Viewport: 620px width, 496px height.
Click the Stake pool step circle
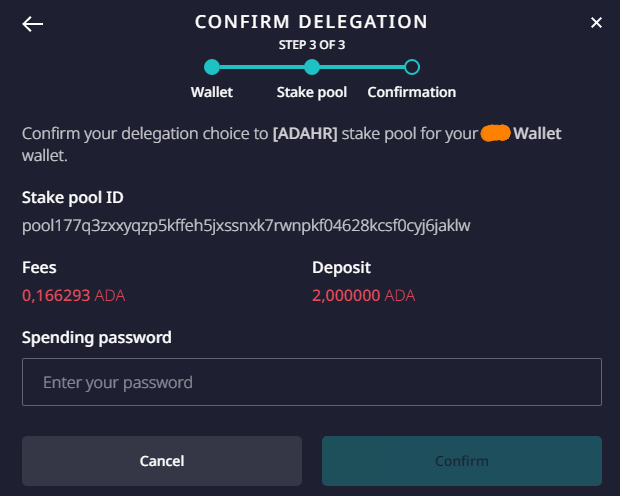point(312,67)
